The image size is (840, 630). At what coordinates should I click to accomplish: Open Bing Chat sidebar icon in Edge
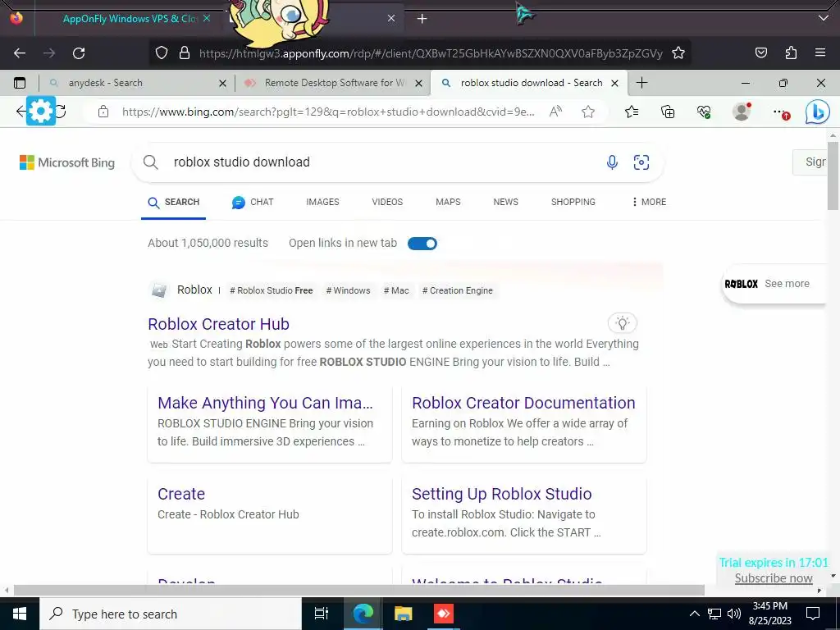click(818, 112)
